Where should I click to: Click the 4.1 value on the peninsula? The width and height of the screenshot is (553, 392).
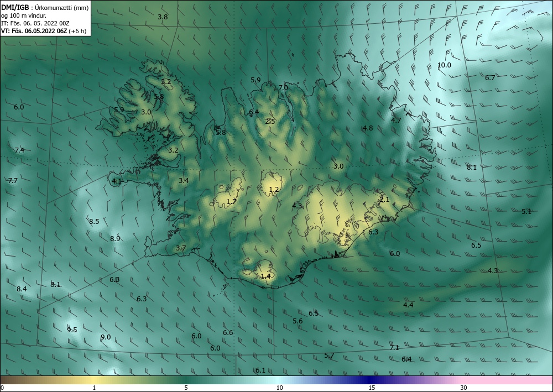click(116, 181)
